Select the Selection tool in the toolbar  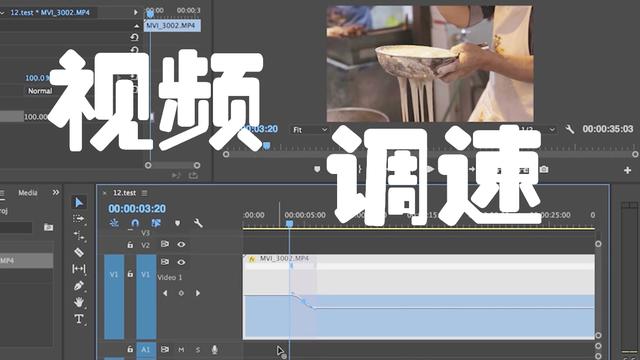point(79,202)
